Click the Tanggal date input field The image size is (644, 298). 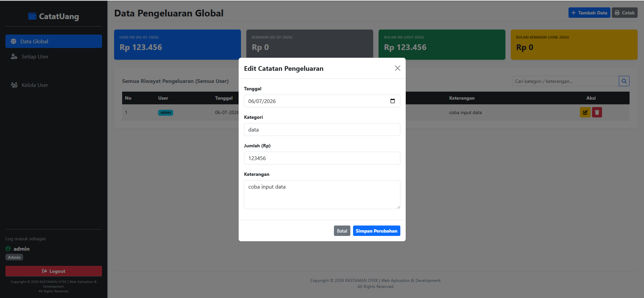pyautogui.click(x=322, y=101)
